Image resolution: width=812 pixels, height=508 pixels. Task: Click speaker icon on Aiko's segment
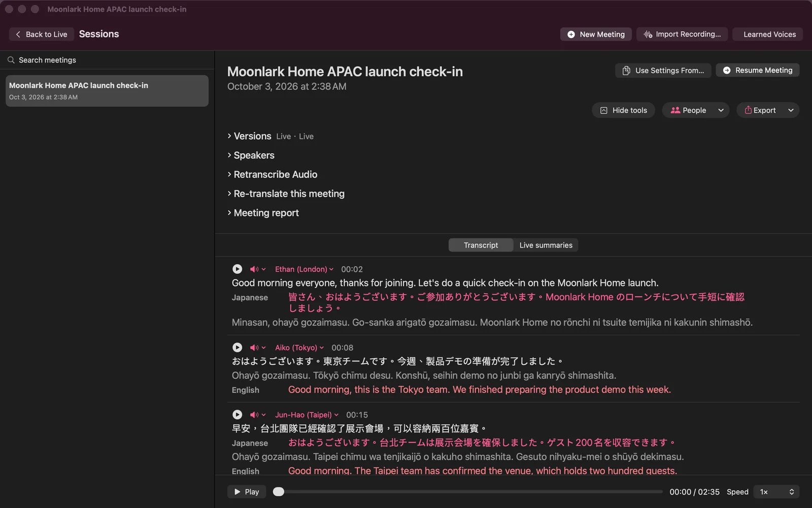coord(254,347)
